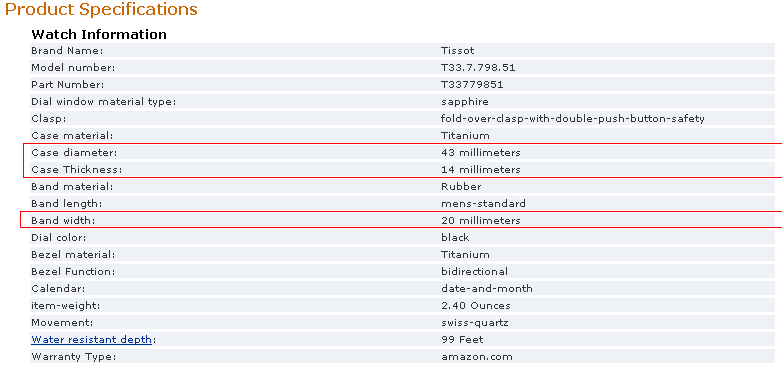Click the Case Thickness label
Viewport: 782px width, 369px height.
coord(76,170)
